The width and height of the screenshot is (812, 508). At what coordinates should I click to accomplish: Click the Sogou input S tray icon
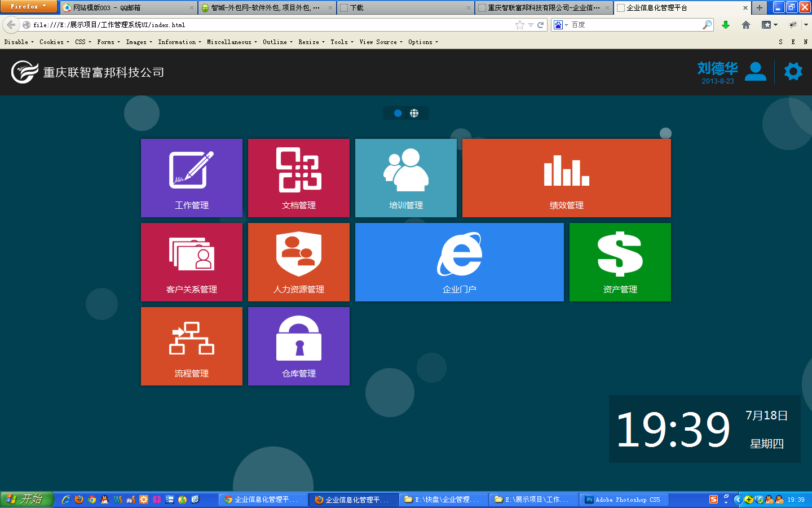[x=713, y=500]
